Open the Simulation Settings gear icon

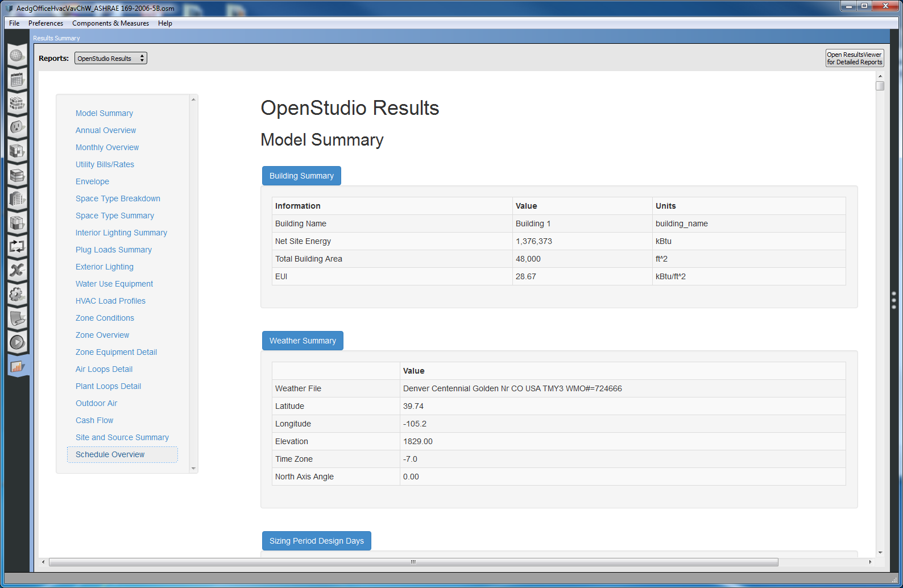16,295
